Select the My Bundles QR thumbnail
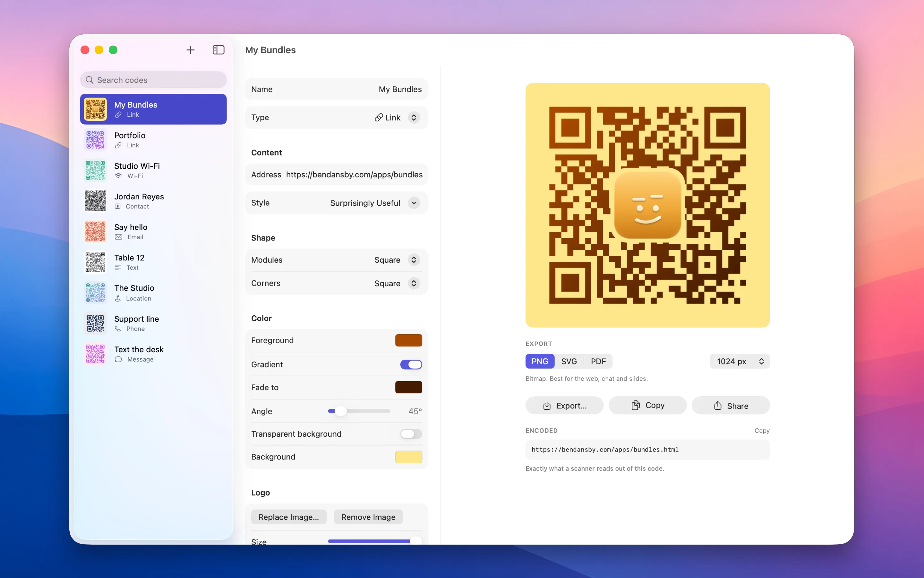Image resolution: width=924 pixels, height=578 pixels. (96, 109)
